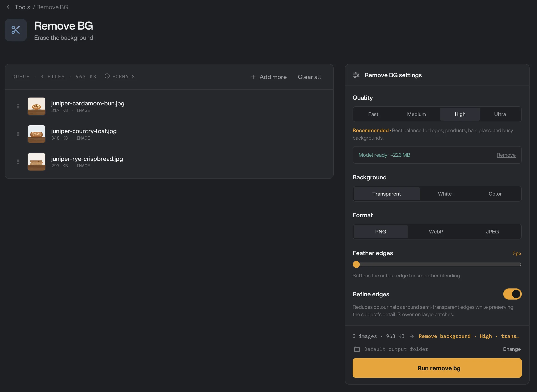Select High quality
This screenshot has height=392, width=537.
[460, 114]
